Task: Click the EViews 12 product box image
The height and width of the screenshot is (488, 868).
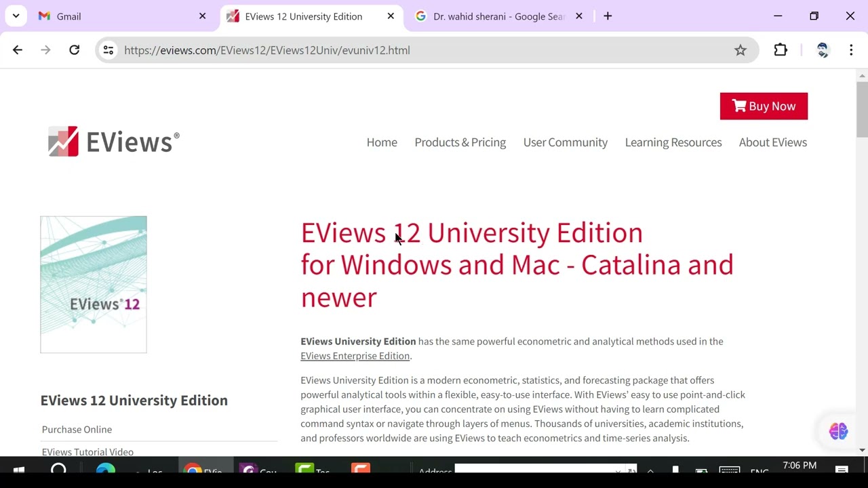Action: click(94, 285)
